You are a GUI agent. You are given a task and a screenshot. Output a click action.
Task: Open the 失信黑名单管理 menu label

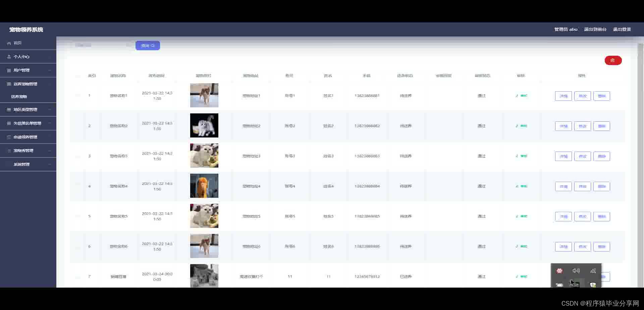(27, 123)
